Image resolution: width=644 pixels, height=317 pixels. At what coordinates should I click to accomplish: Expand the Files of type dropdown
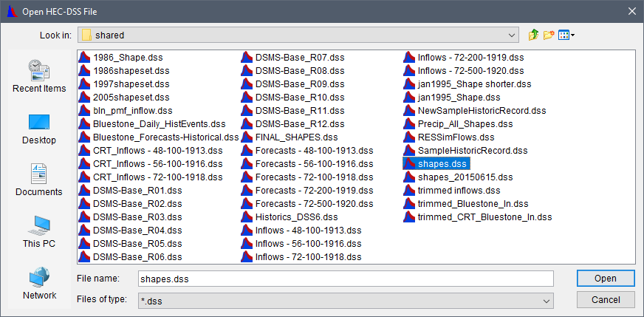tap(547, 300)
